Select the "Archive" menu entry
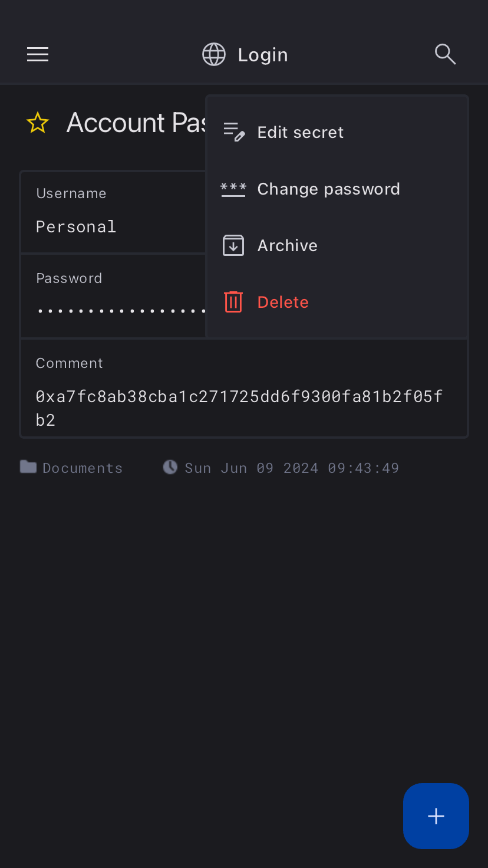The width and height of the screenshot is (488, 868). pos(287,245)
